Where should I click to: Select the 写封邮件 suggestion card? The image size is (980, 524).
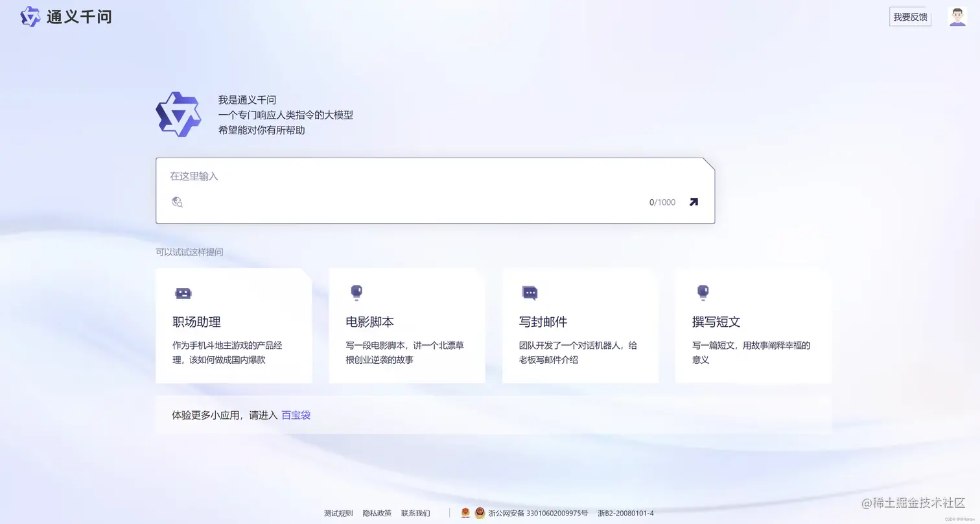580,326
